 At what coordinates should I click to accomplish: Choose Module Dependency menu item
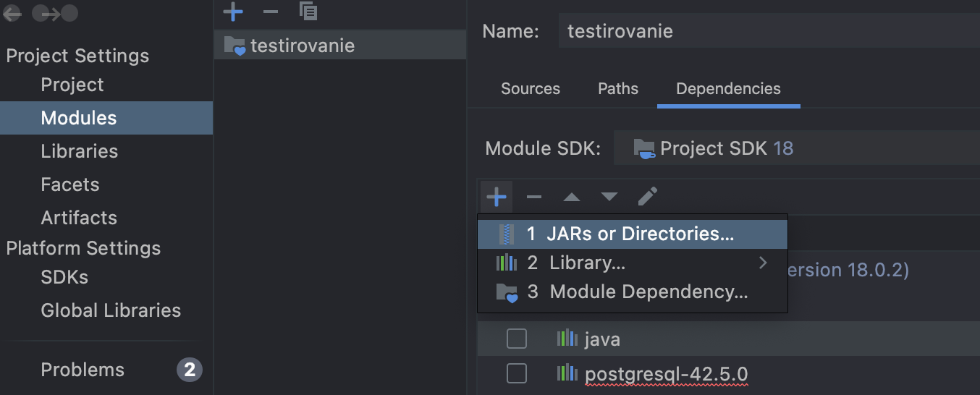pos(632,292)
